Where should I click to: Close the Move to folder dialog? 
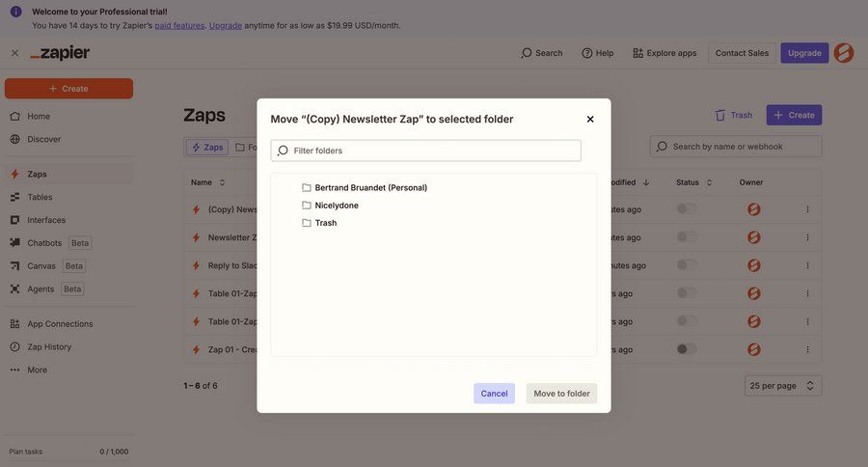590,119
